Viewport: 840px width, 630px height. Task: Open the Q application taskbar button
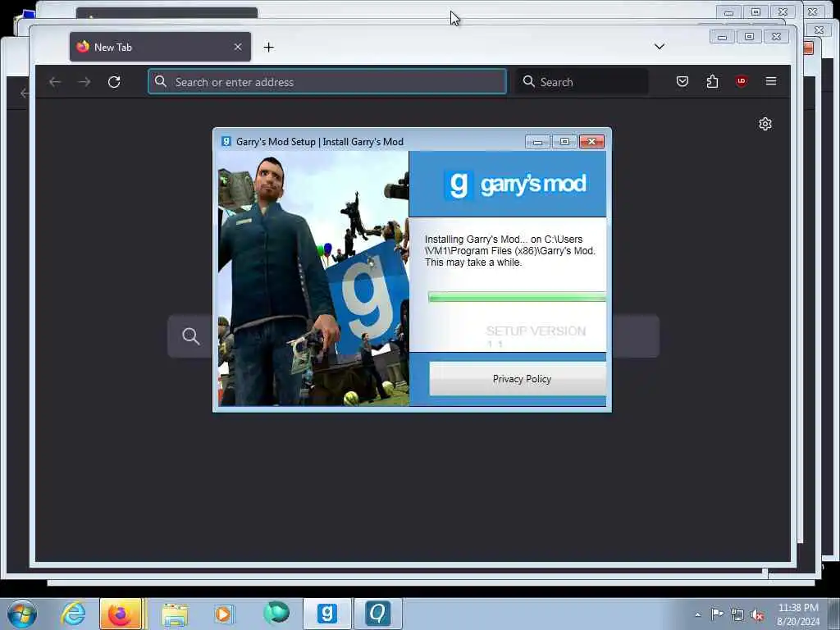coord(377,614)
